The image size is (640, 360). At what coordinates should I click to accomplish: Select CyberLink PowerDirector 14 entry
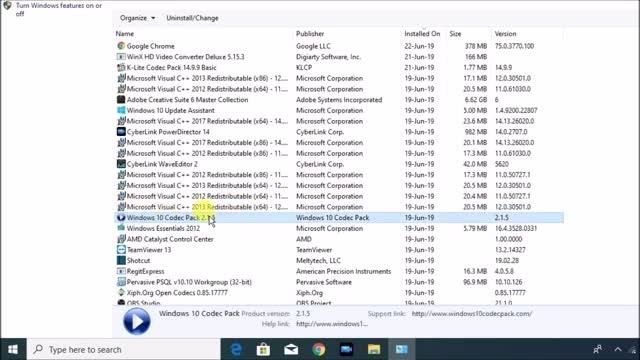(x=168, y=132)
